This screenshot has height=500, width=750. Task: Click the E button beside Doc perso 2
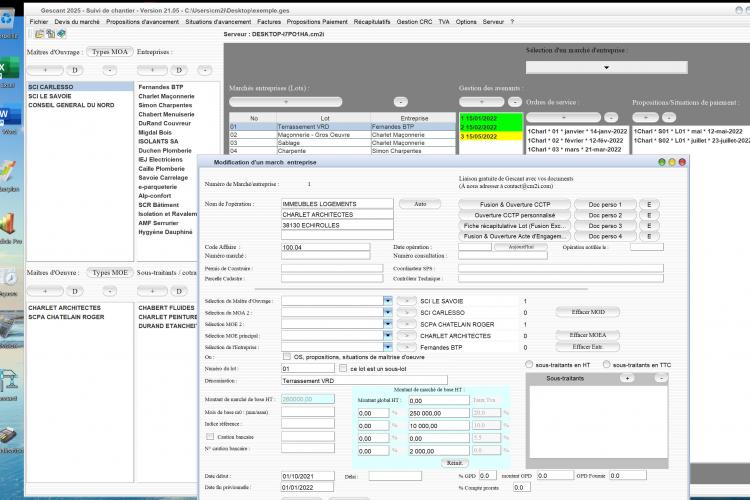coord(649,215)
